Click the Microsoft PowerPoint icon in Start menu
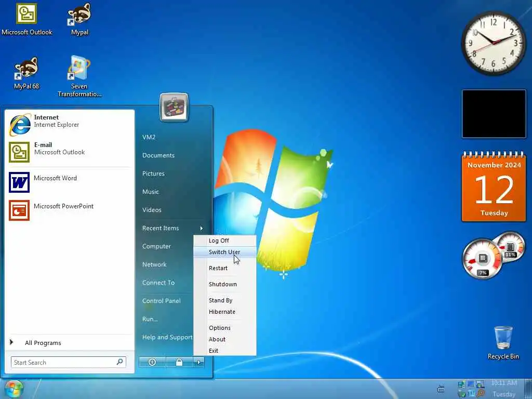Screen dimensions: 532x399 19,210
